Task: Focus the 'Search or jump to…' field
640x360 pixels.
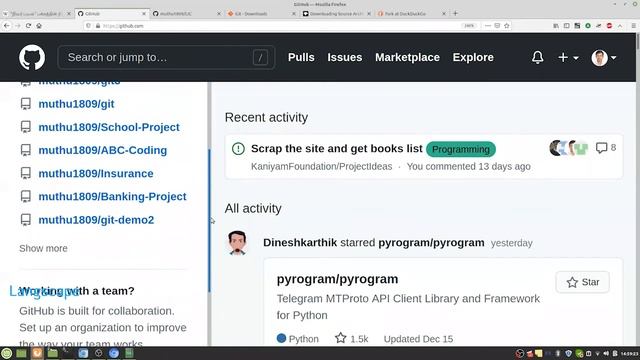Action: tap(166, 58)
